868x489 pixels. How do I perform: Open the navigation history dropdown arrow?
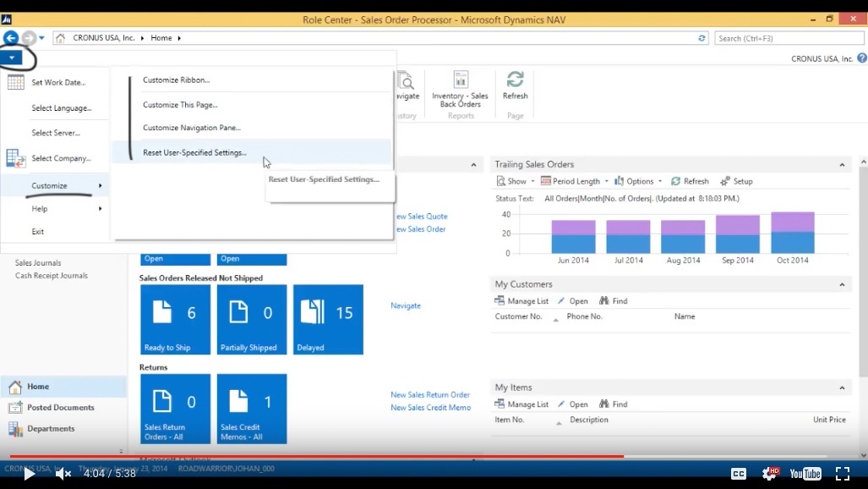click(x=41, y=38)
